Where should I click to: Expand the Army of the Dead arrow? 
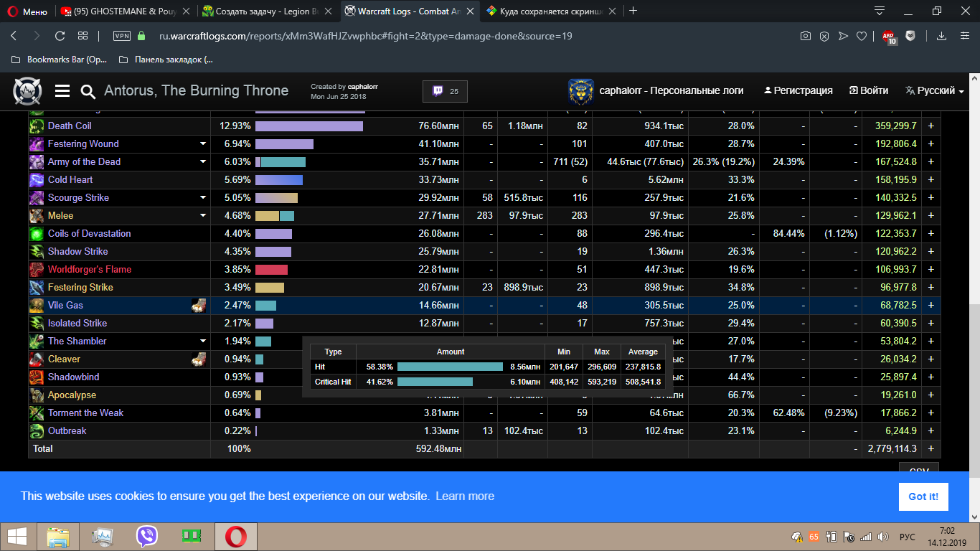203,162
